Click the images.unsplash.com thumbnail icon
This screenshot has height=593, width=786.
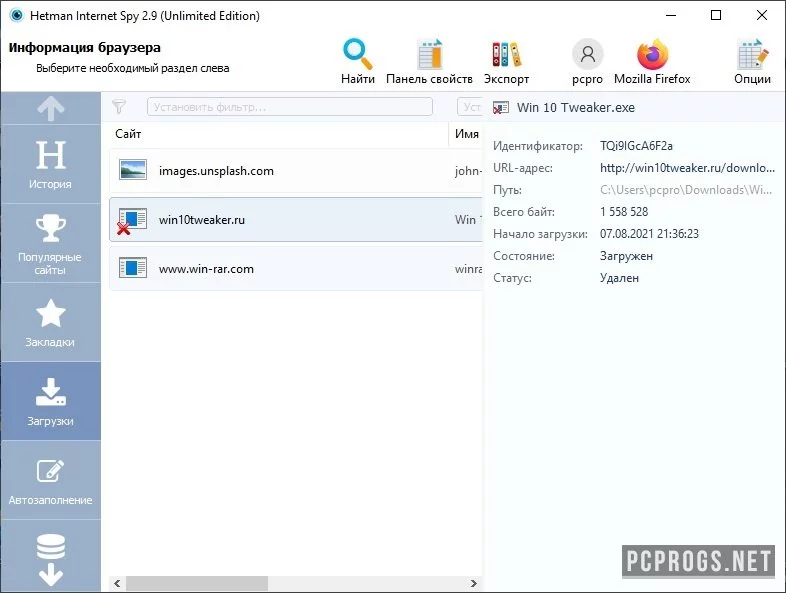click(x=133, y=170)
